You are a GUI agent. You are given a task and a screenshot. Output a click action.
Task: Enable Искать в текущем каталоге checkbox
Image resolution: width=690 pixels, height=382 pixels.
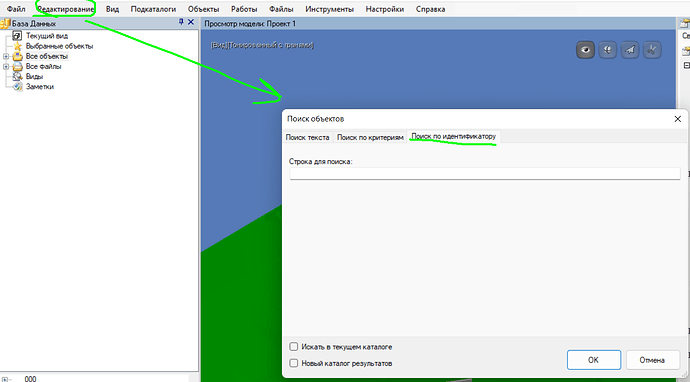tap(294, 347)
